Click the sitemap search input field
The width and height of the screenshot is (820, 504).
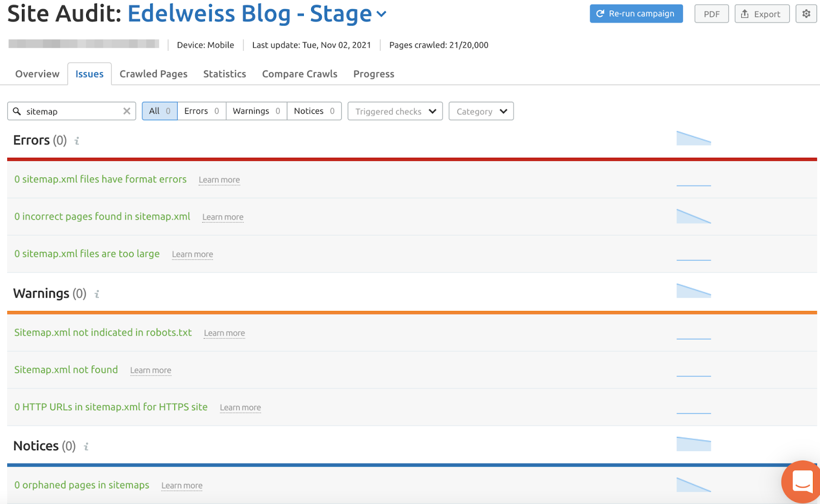pos(72,111)
